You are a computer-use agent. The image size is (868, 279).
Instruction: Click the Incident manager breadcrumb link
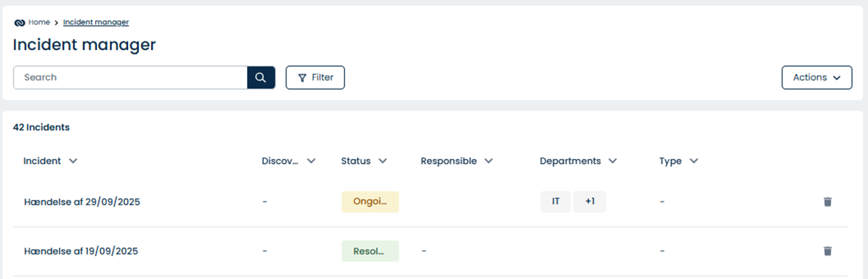pyautogui.click(x=96, y=22)
